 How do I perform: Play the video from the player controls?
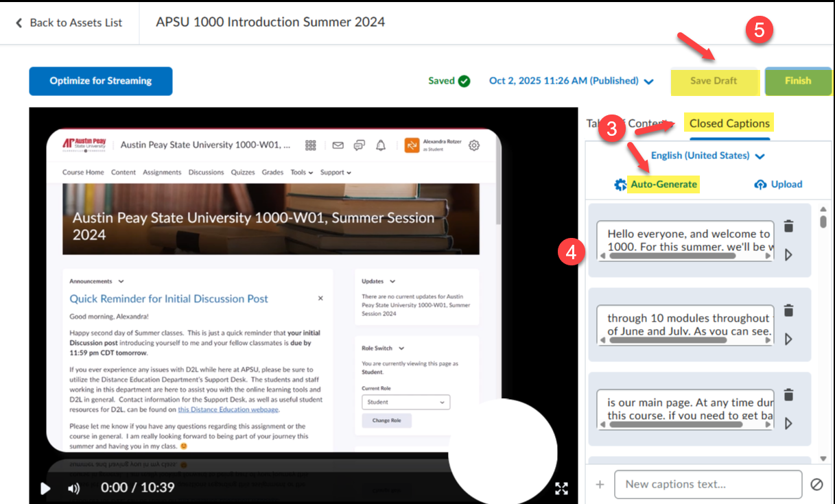(45, 488)
